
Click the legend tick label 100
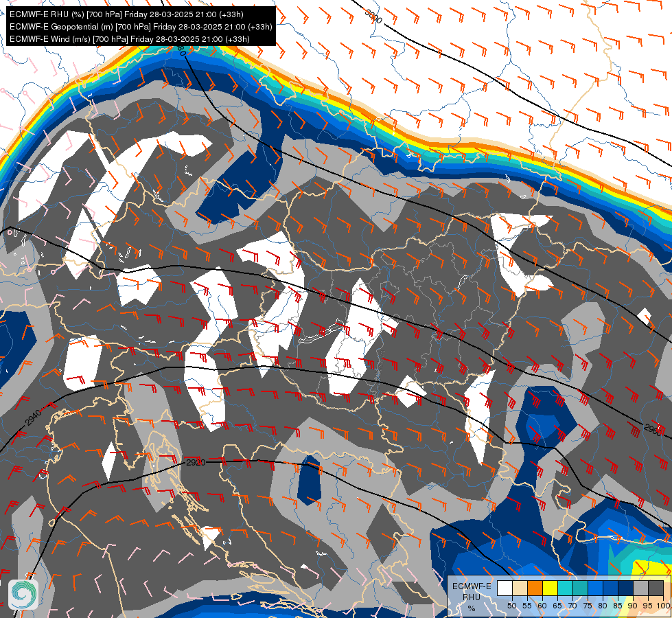click(x=664, y=606)
